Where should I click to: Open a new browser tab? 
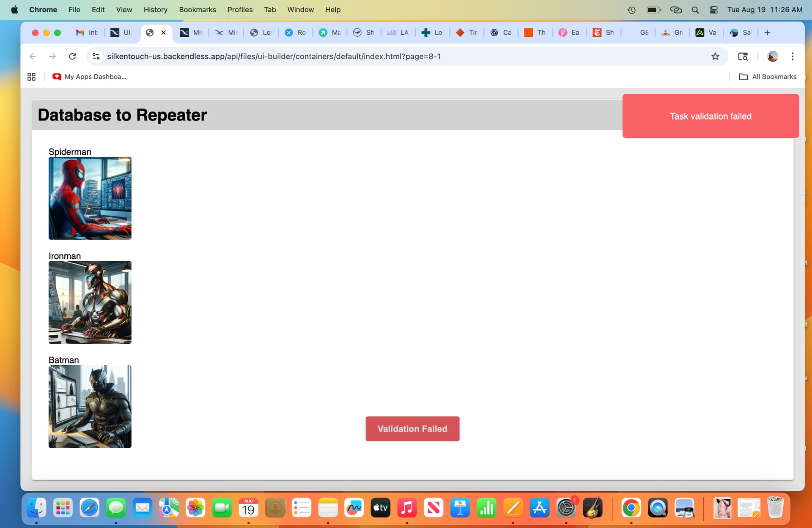767,33
